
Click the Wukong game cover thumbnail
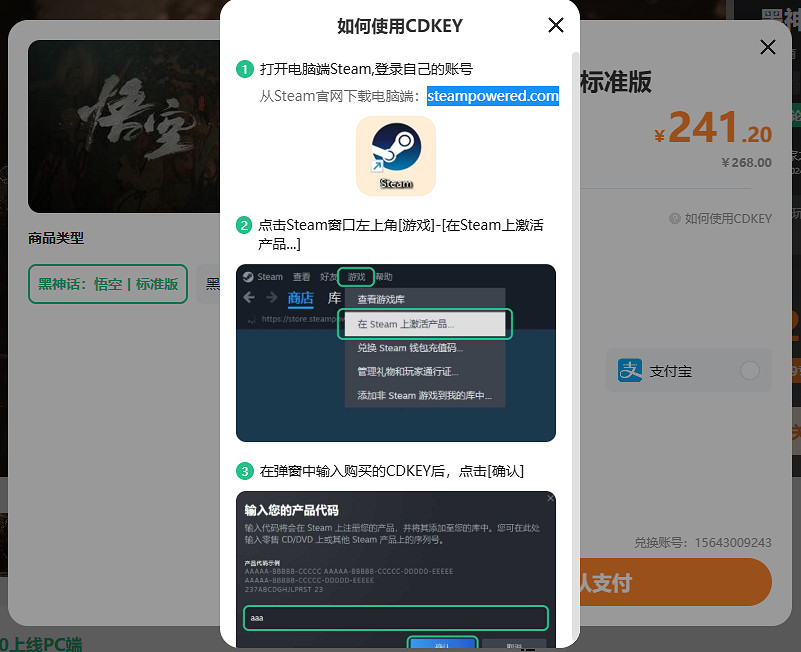click(x=120, y=125)
